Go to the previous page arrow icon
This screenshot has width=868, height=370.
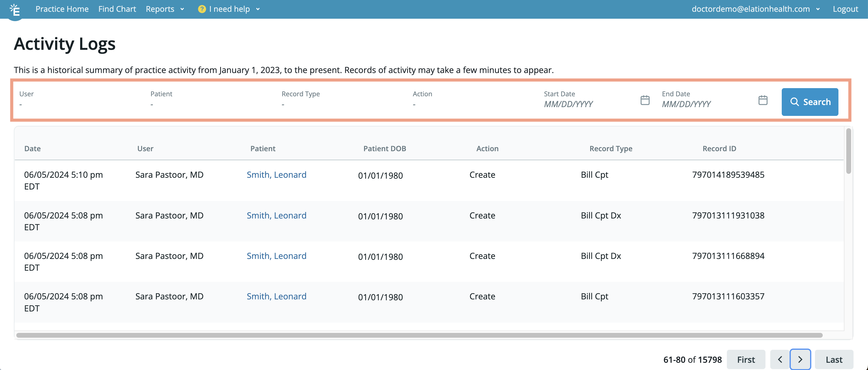(780, 359)
